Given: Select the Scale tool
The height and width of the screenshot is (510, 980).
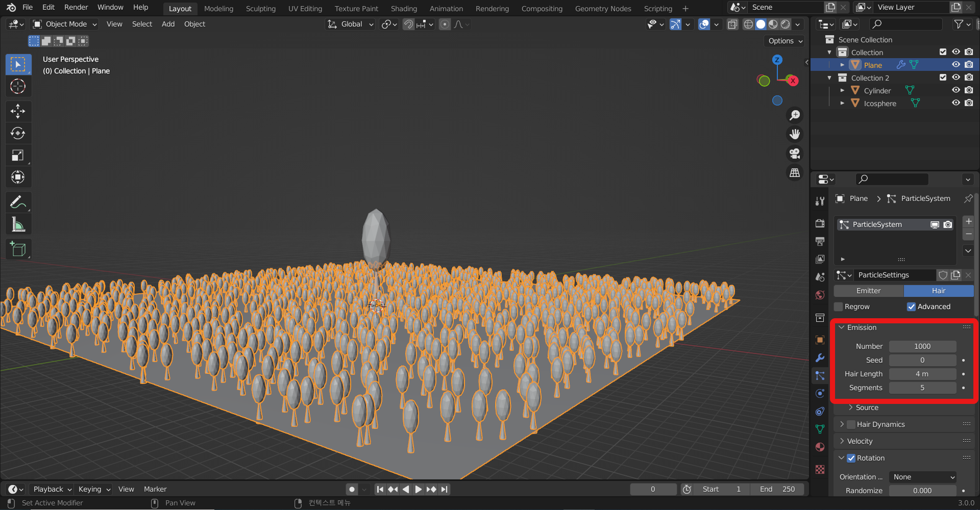Looking at the screenshot, I should pos(18,155).
